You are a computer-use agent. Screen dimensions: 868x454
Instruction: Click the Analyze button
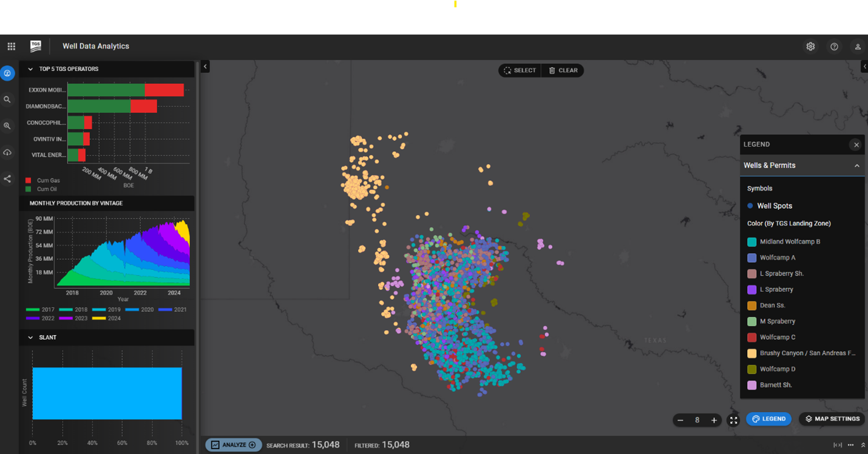pyautogui.click(x=234, y=445)
